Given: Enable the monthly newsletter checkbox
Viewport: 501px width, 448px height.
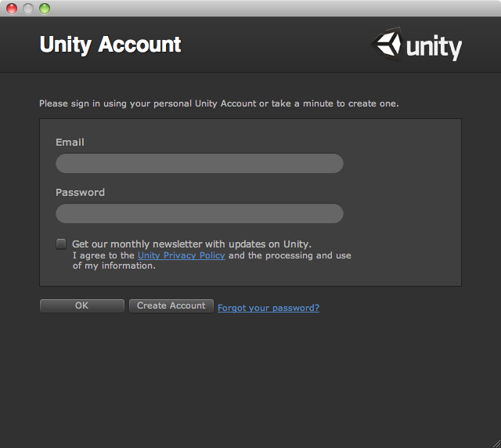Looking at the screenshot, I should (61, 244).
